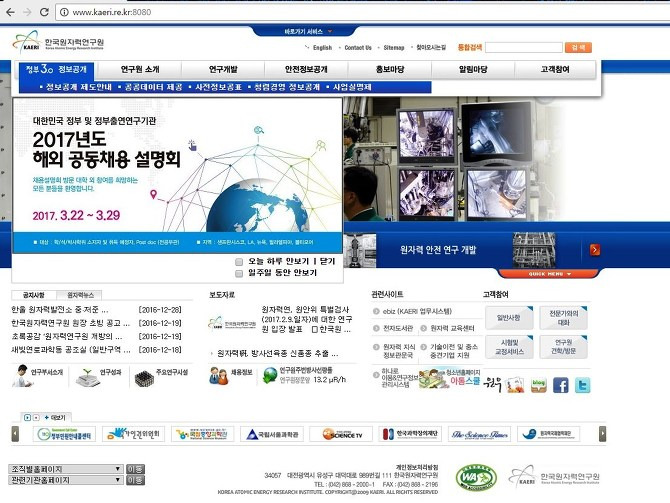The image size is (670, 503).
Task: Open the 정보 3.0 정보공개 menu
Action: (x=56, y=69)
